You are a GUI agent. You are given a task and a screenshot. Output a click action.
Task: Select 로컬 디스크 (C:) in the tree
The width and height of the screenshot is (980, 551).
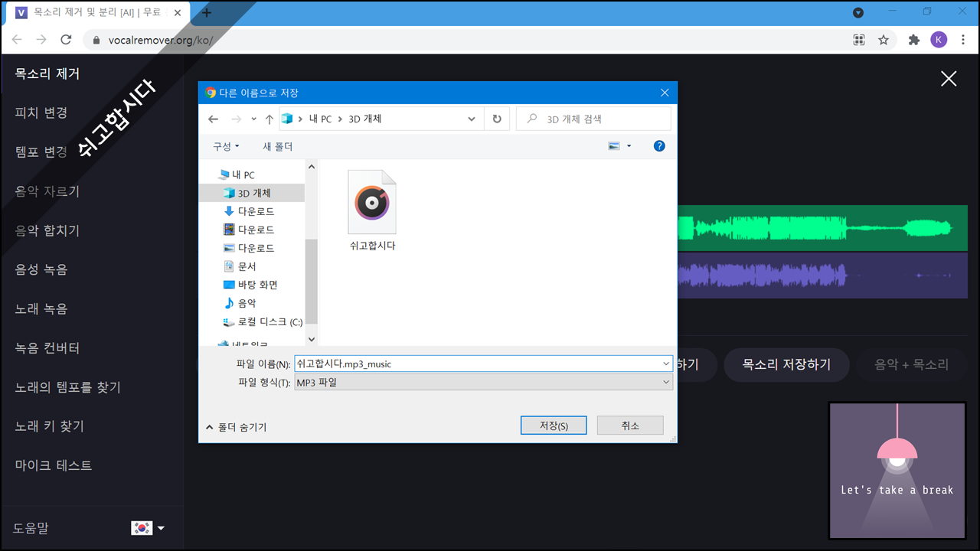tap(263, 322)
